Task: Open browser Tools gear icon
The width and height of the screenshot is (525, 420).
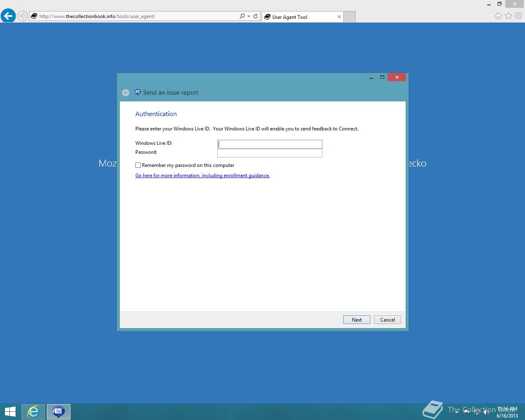Action: point(518,16)
